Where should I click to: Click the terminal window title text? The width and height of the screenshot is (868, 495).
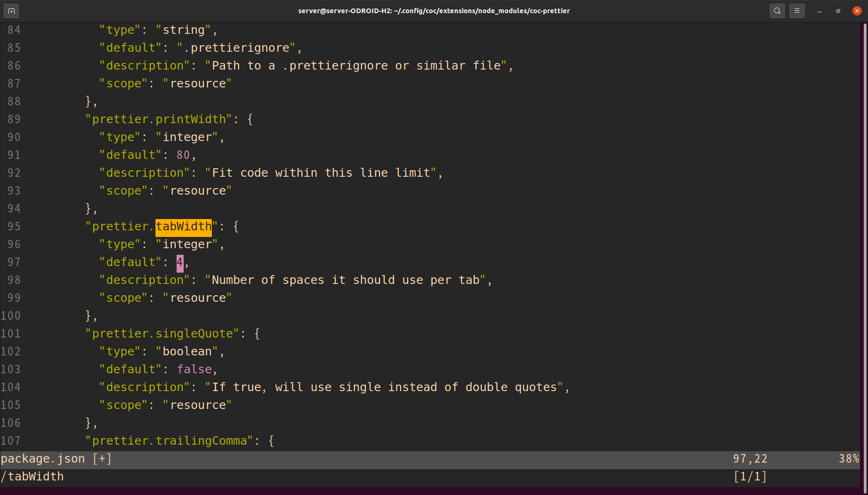tap(434, 11)
